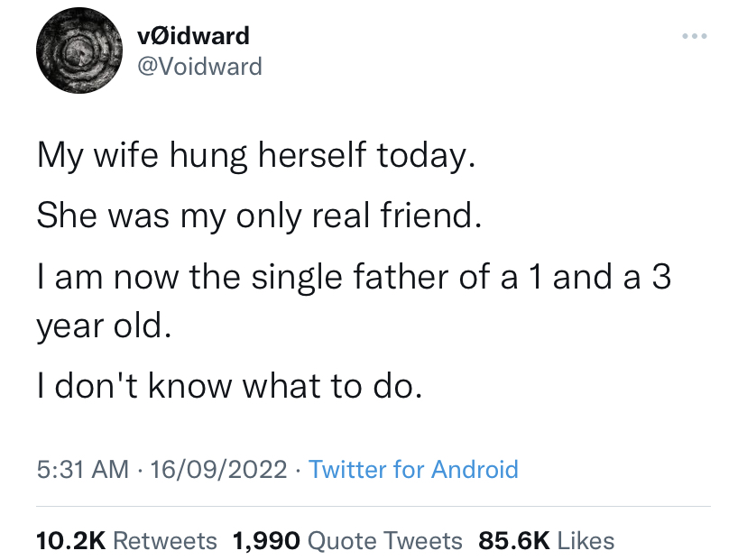Click the 1,990 quote count number
Viewport: 747px width, 560px height.
click(x=266, y=541)
